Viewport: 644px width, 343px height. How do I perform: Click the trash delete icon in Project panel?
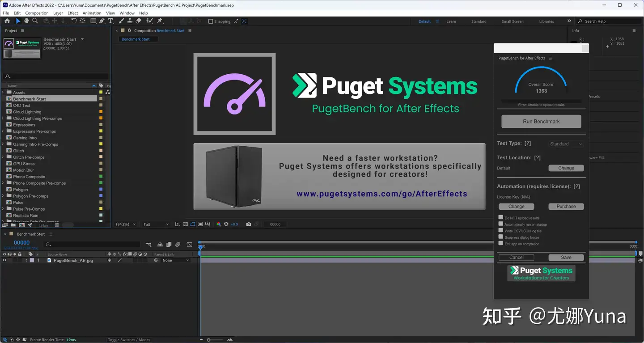(x=57, y=225)
